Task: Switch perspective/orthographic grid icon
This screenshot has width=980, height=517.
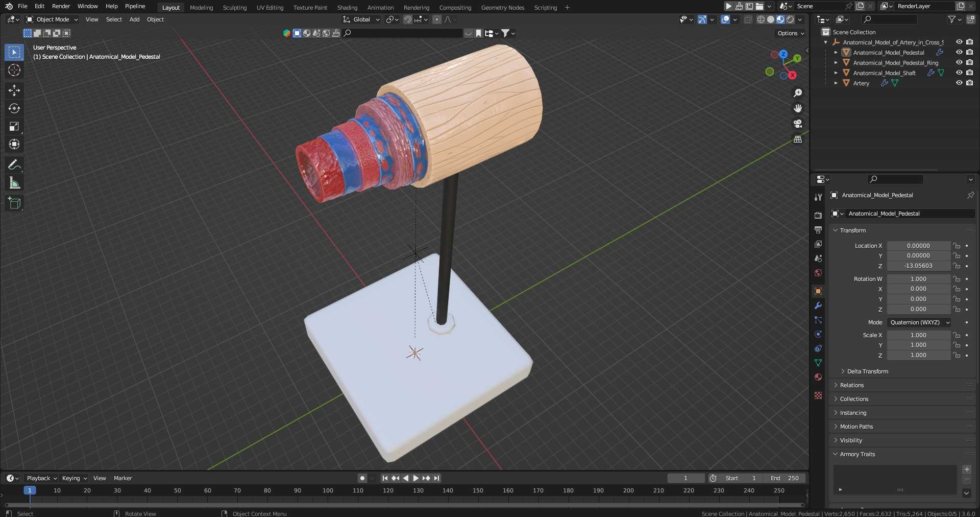Action: 798,139
